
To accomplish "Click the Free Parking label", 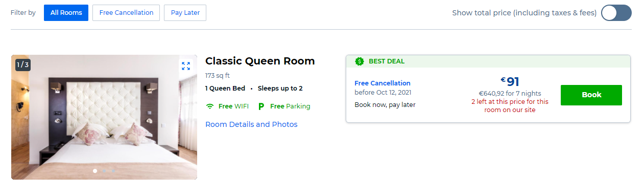I will point(290,106).
